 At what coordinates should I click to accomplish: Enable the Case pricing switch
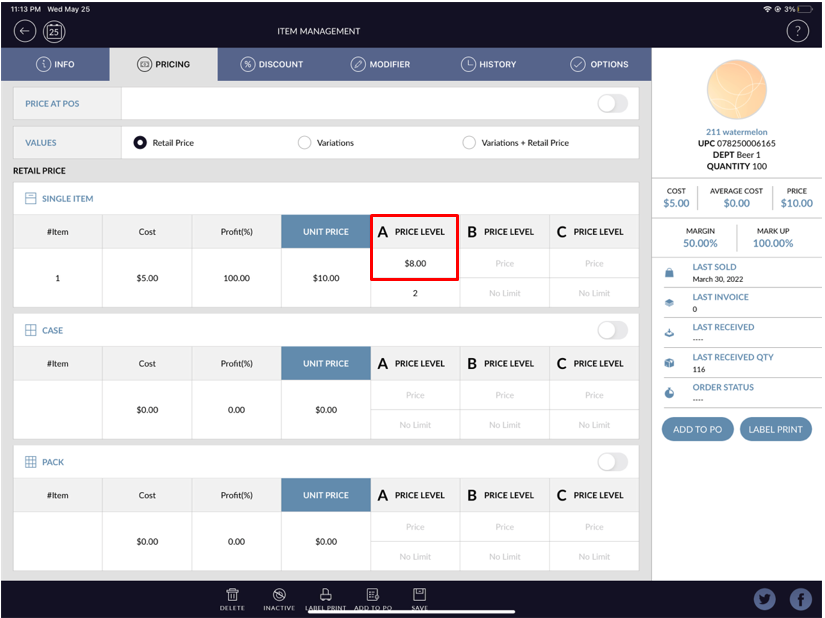pos(612,330)
